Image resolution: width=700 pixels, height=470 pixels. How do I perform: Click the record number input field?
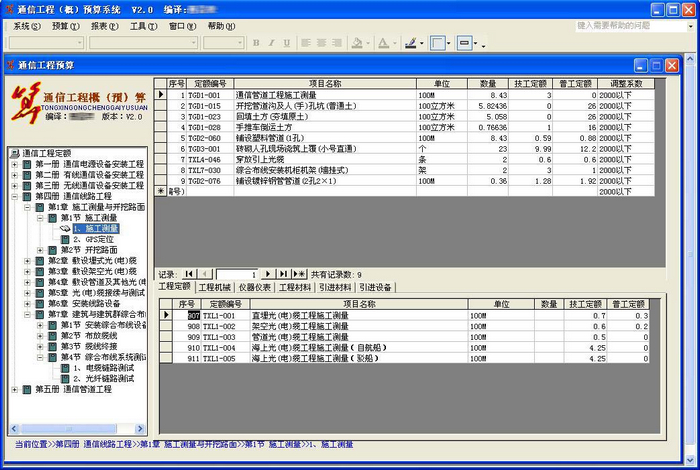[x=237, y=274]
